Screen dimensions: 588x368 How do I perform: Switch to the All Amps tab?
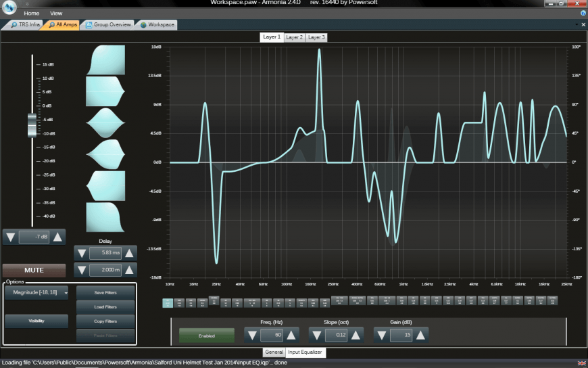[62, 25]
